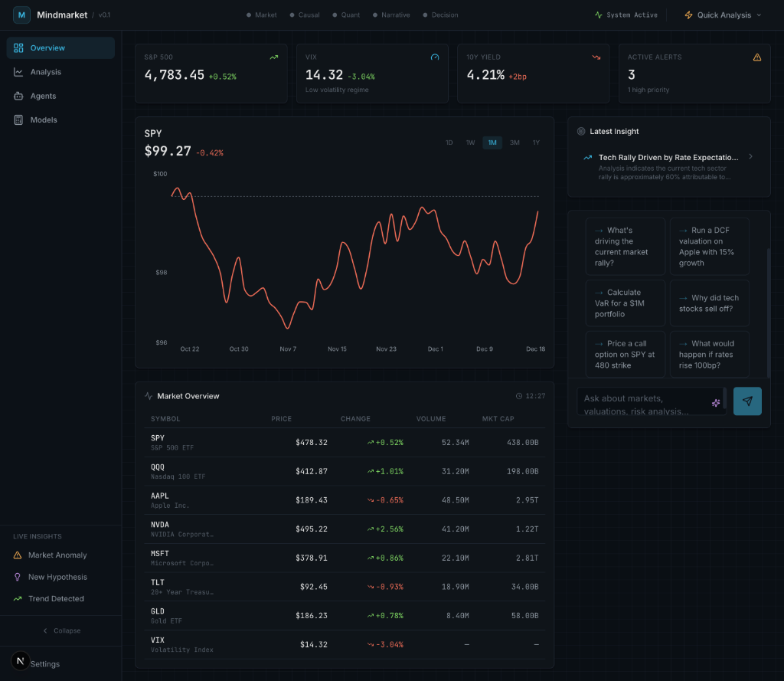Click the suggestions panel scrollbar
784x681 pixels.
click(769, 313)
